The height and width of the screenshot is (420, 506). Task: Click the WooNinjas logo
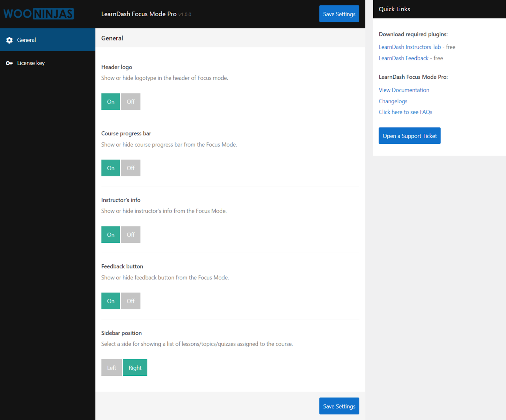tap(39, 14)
